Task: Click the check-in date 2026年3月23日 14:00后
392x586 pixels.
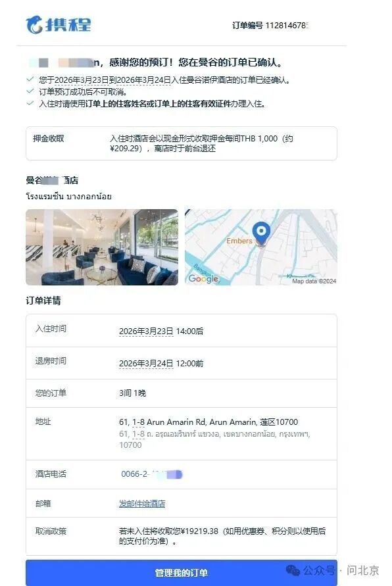Action: 161,331
